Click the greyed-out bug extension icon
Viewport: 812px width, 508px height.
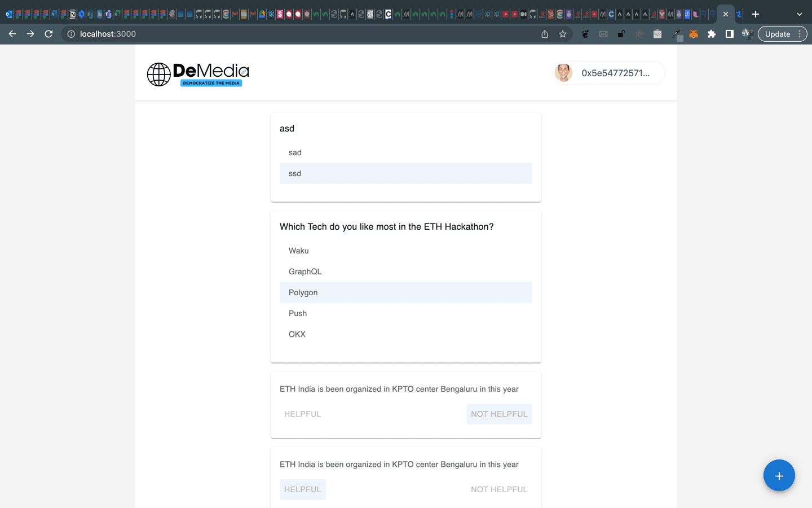[639, 34]
